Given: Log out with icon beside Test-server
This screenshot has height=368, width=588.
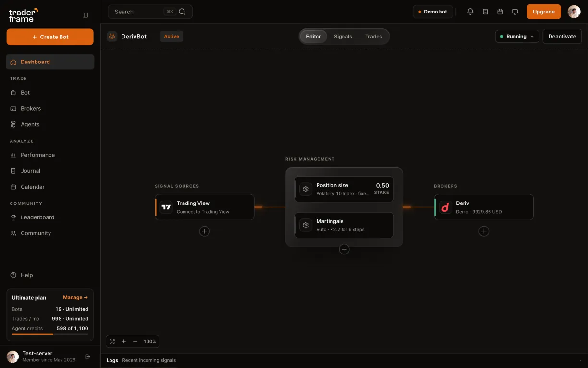Looking at the screenshot, I should tap(87, 356).
